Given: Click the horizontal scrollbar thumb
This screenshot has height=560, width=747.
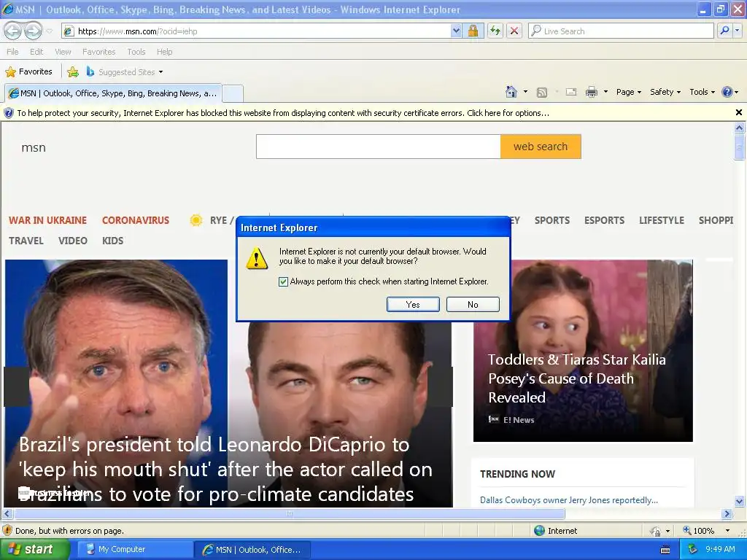Looking at the screenshot, I should (289, 514).
